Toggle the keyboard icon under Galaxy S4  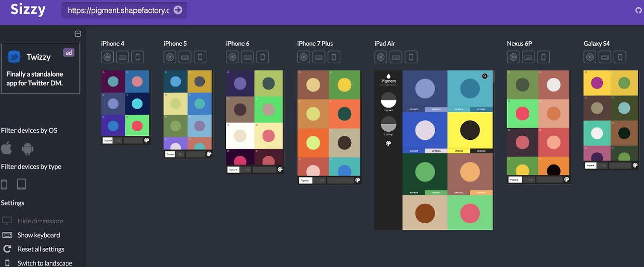pos(605,57)
